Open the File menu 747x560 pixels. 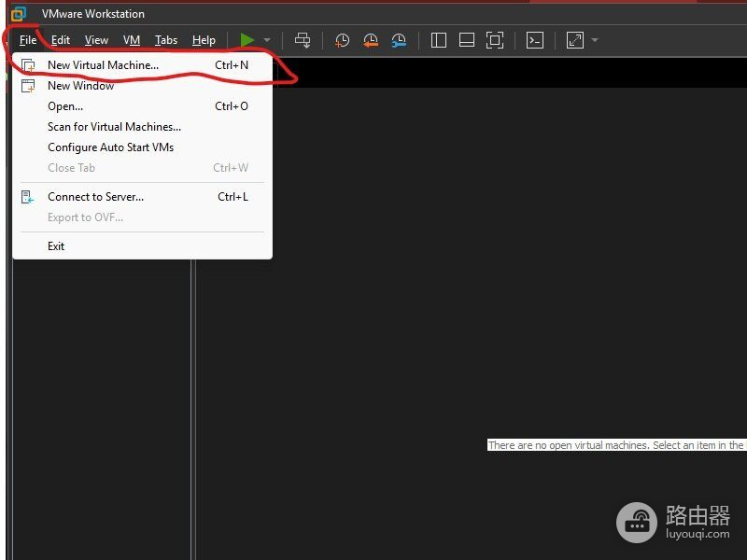pos(28,40)
